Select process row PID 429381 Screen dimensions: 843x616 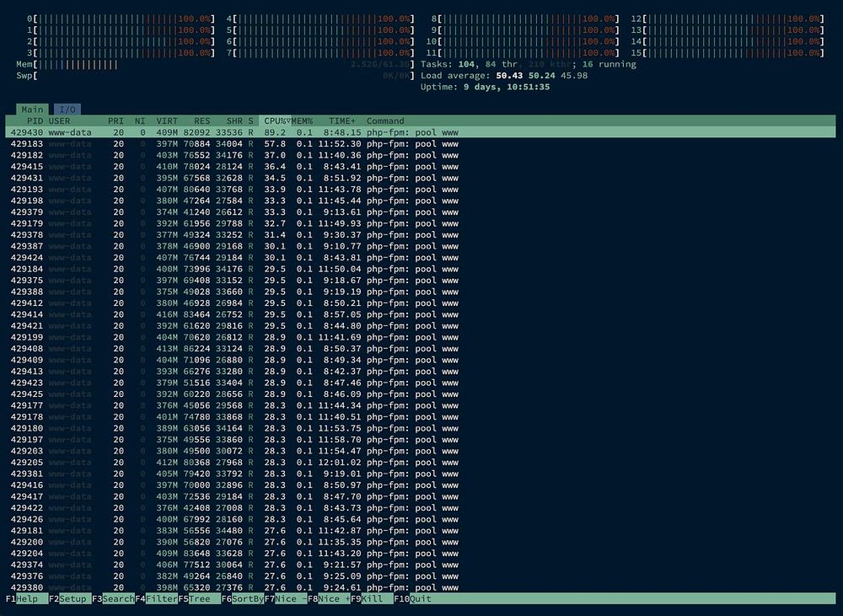click(x=421, y=474)
